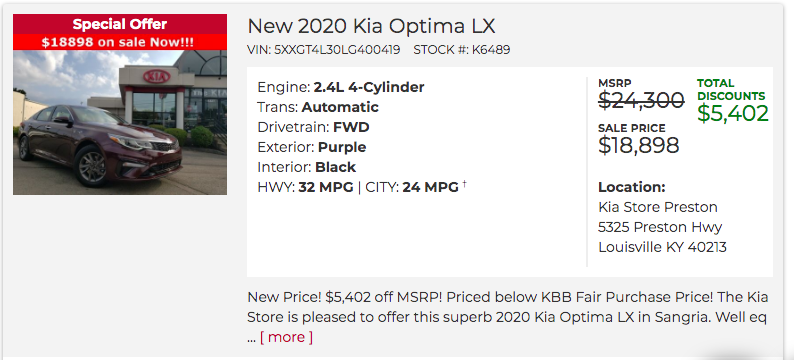Screen dimensions: 794x360
Task: Select the 5325 Preston Hwy address line
Action: click(660, 227)
